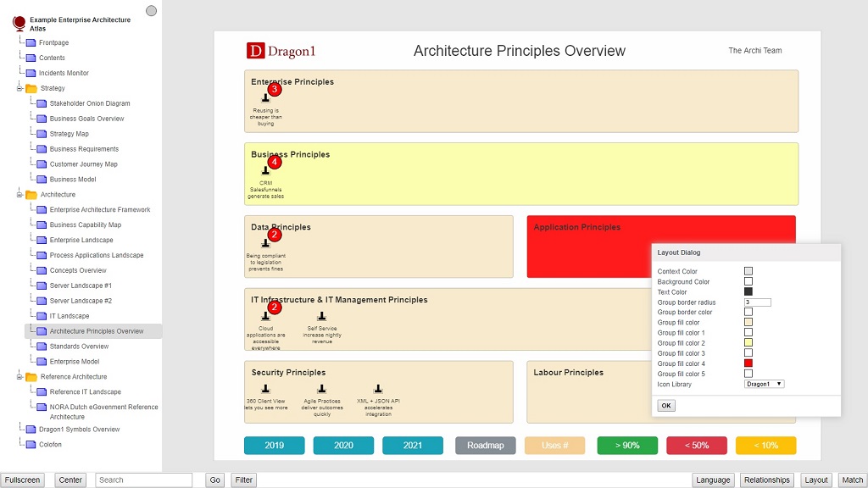Select the 2020 tab at the bottom
This screenshot has width=868, height=488.
(343, 445)
